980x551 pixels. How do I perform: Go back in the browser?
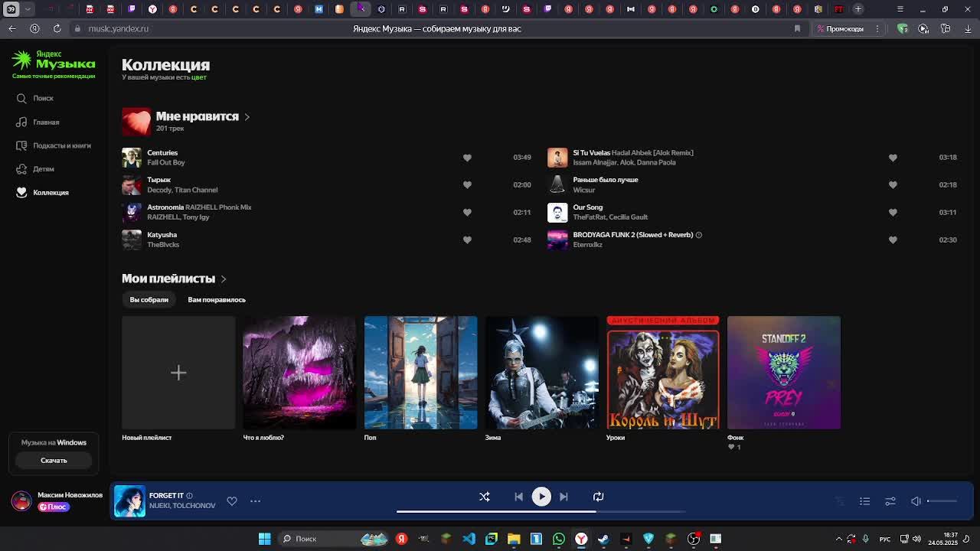12,28
